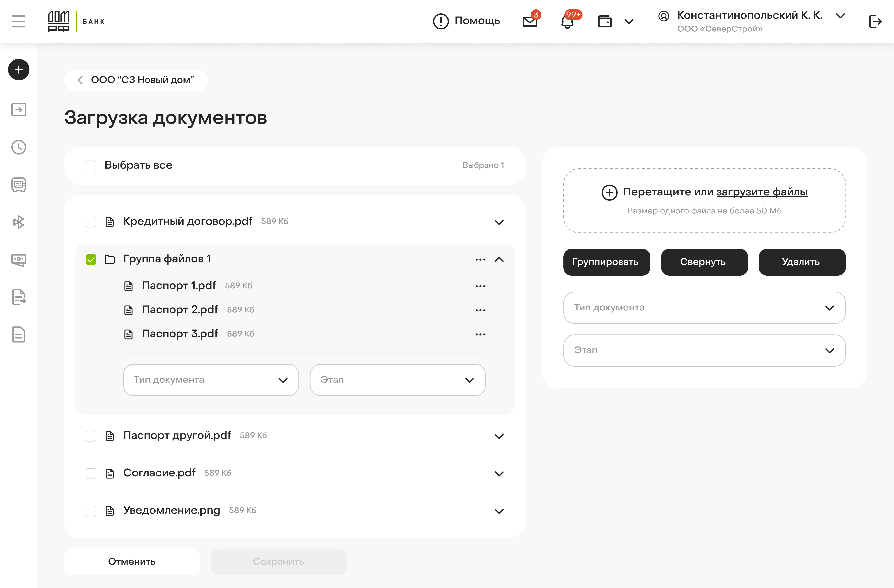Expand the Кредитный договор.pdf row
The width and height of the screenshot is (894, 588).
coord(499,222)
